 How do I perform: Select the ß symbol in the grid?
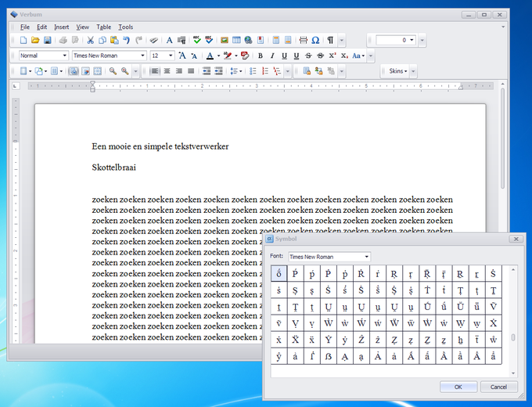click(x=329, y=356)
